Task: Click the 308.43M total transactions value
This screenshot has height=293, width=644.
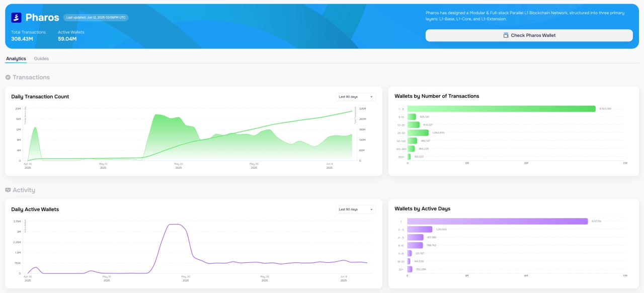Action: [22, 39]
